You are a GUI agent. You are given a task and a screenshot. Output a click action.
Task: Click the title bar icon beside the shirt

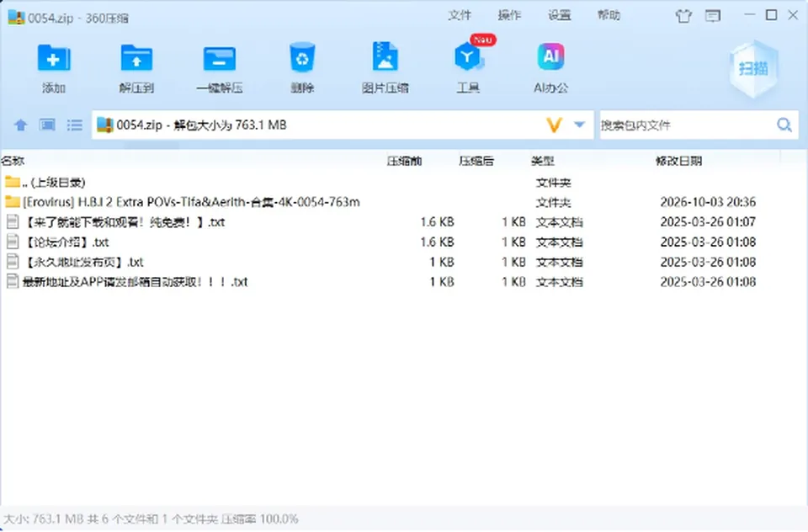point(713,16)
